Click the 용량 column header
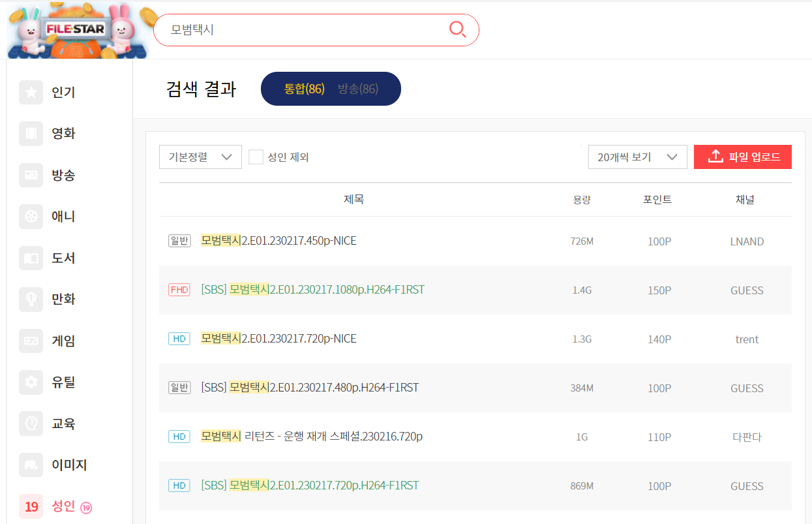Image resolution: width=812 pixels, height=524 pixels. [x=582, y=200]
